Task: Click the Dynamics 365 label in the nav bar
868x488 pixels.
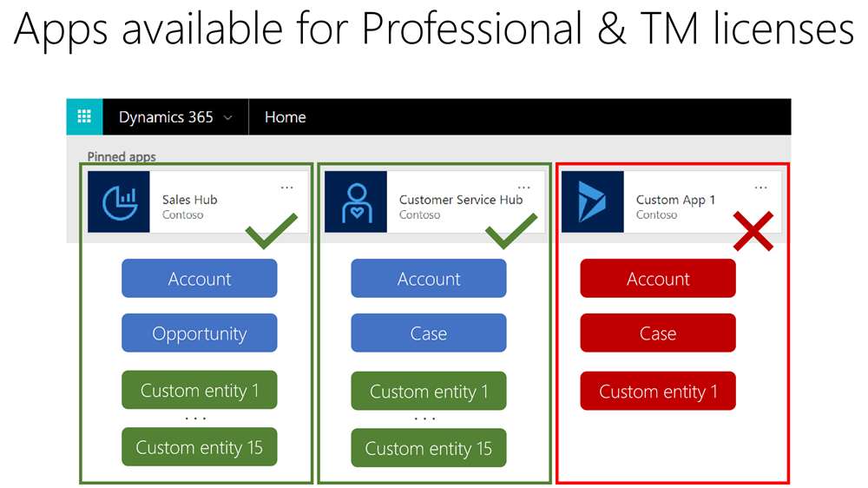Action: click(166, 117)
